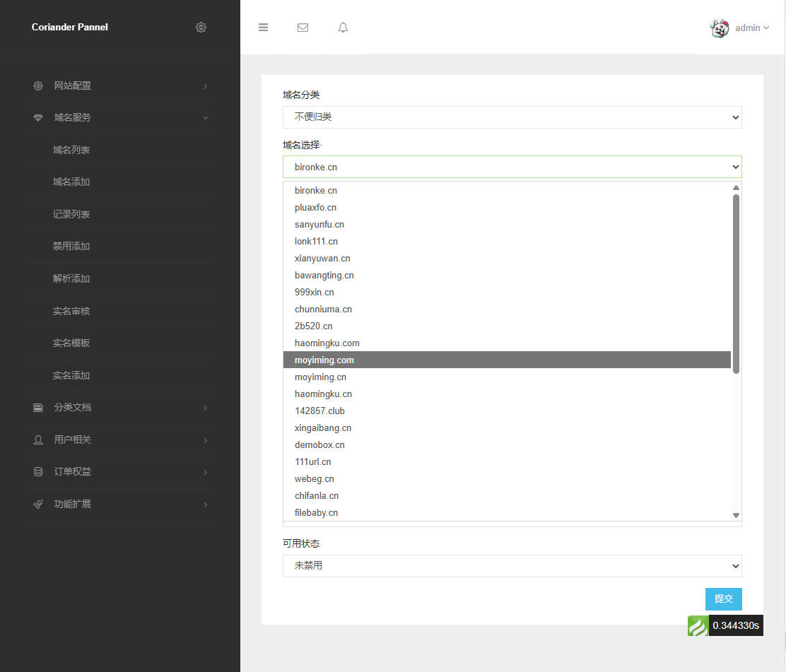786x672 pixels.
Task: Click the 提交 submit button
Action: coord(723,599)
